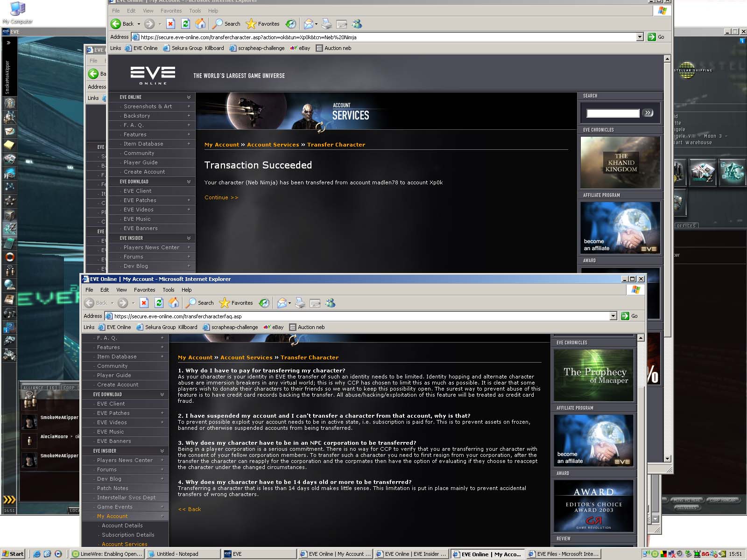The height and width of the screenshot is (560, 747).
Task: Click the Messenger icon in the front browser toolbar
Action: [331, 303]
